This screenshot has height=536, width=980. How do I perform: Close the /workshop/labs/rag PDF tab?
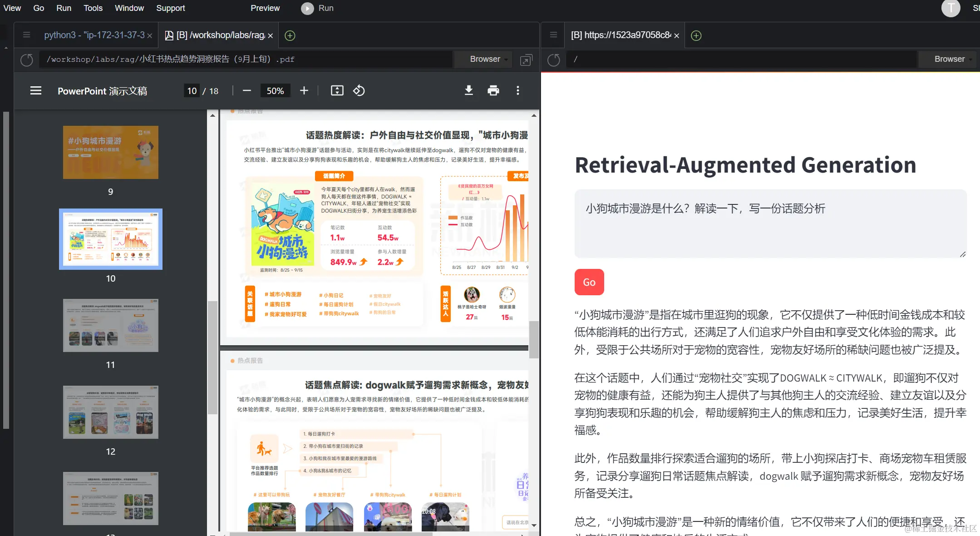[x=271, y=35]
